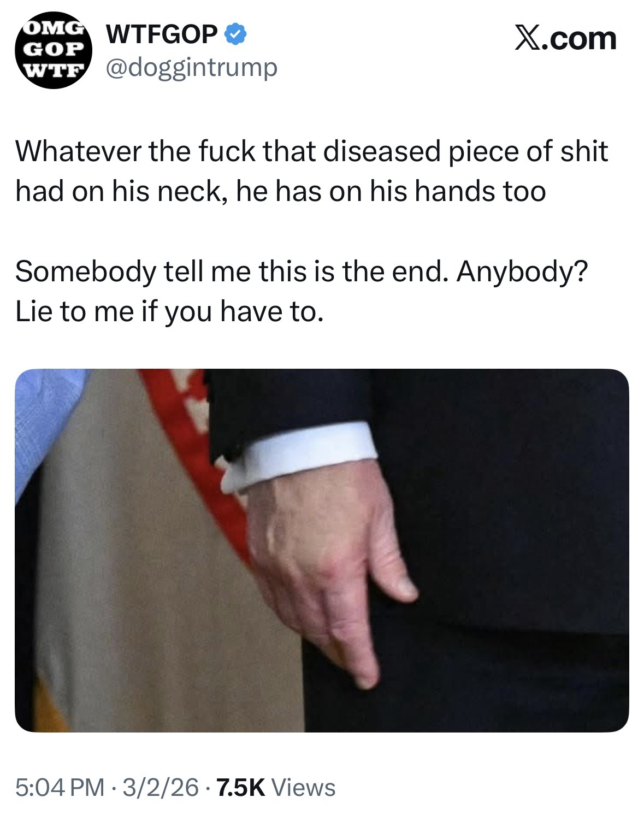Viewport: 644px width, 821px height.
Task: Click the X.com logo label
Action: click(x=566, y=38)
